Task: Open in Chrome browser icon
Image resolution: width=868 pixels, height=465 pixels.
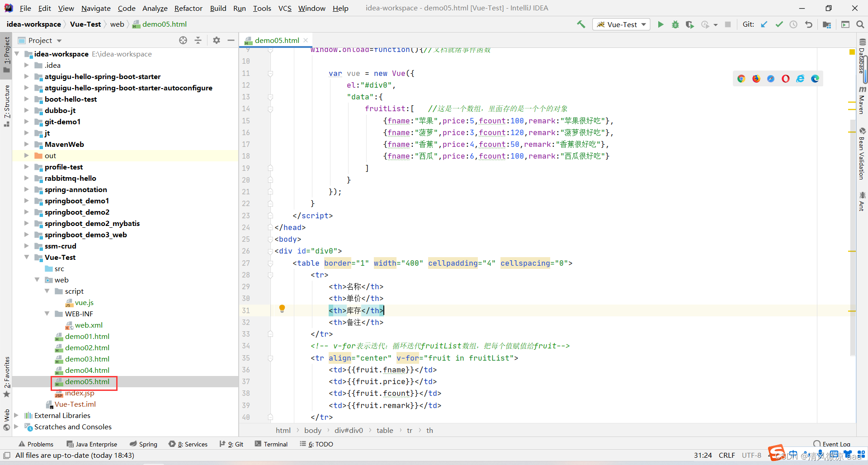Action: coord(741,79)
